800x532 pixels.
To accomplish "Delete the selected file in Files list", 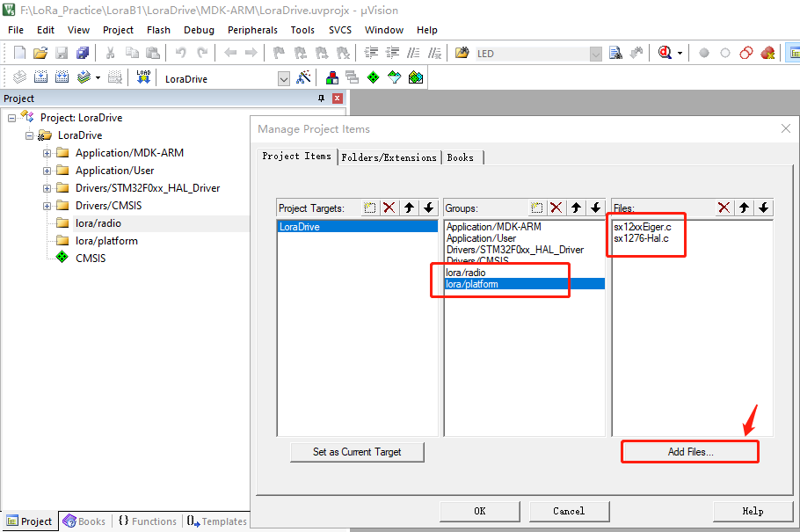I will [x=724, y=208].
